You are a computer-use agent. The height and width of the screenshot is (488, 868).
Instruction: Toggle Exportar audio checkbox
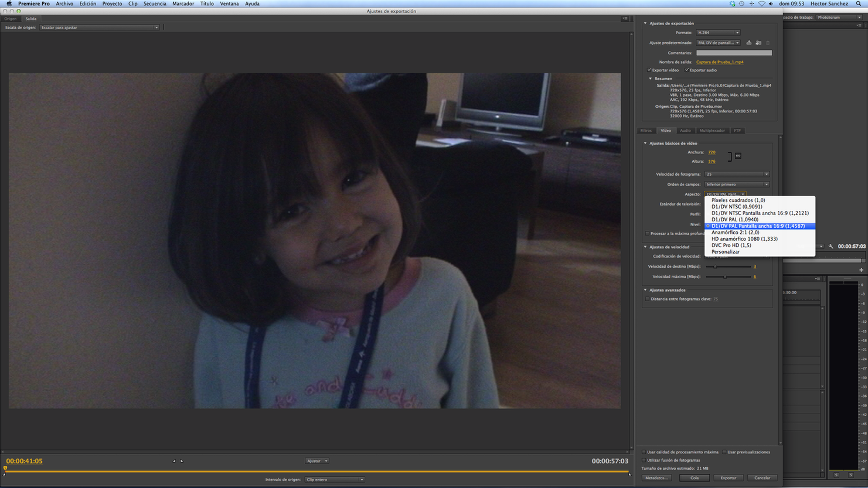[687, 70]
